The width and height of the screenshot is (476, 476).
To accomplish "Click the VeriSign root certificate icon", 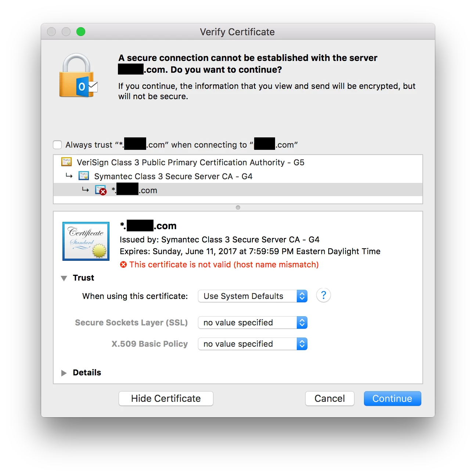I will click(66, 162).
